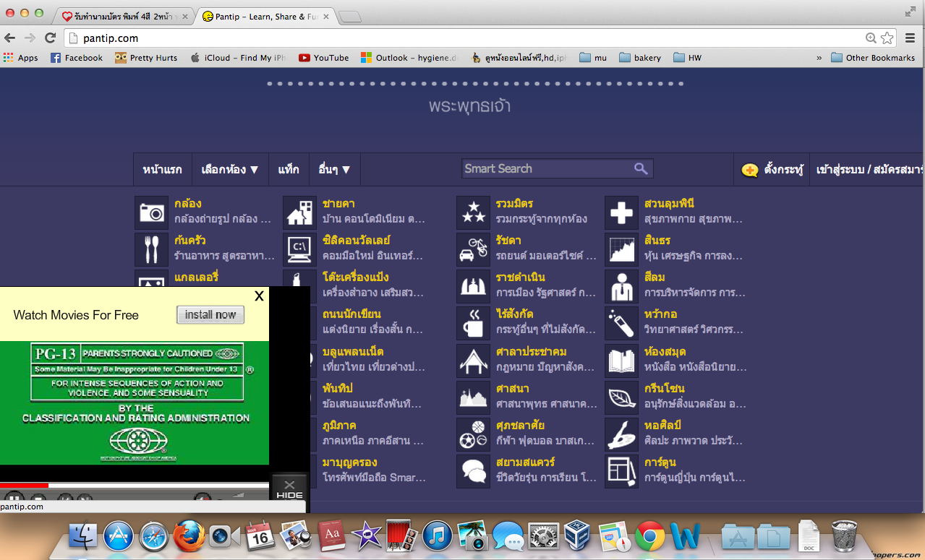Click the หอศิลป์ paint palette icon
This screenshot has width=925, height=560.
click(x=621, y=434)
